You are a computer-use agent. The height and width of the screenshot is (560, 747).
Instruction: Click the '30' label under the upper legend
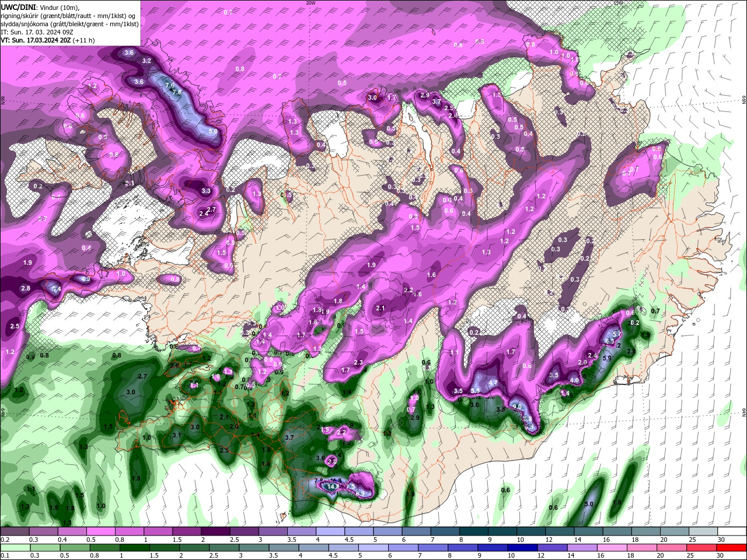tap(721, 540)
